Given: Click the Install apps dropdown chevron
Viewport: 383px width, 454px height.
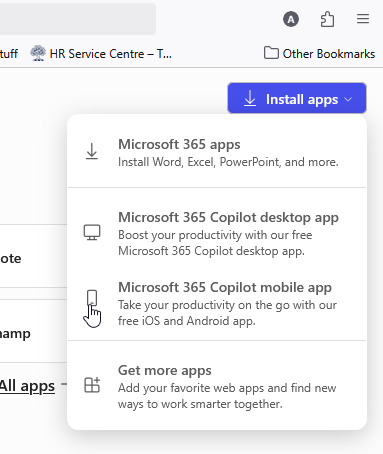Looking at the screenshot, I should 348,99.
